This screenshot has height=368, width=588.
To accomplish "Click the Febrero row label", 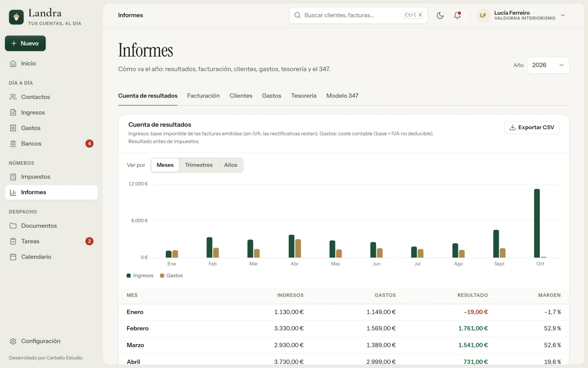I will [138, 329].
